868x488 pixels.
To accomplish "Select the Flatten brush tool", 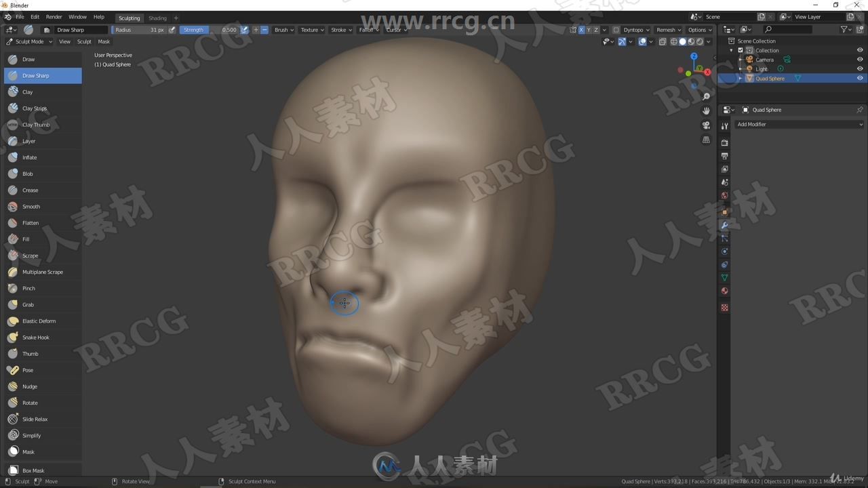I will [43, 223].
